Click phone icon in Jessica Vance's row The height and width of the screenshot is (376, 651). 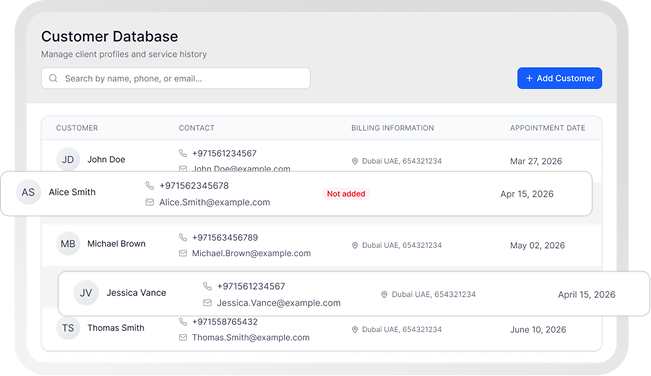[x=207, y=286]
